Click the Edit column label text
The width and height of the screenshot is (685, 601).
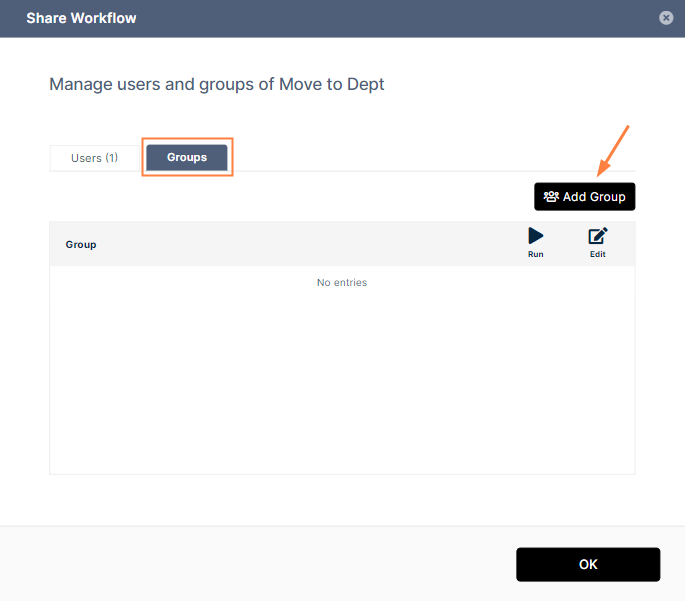point(597,255)
